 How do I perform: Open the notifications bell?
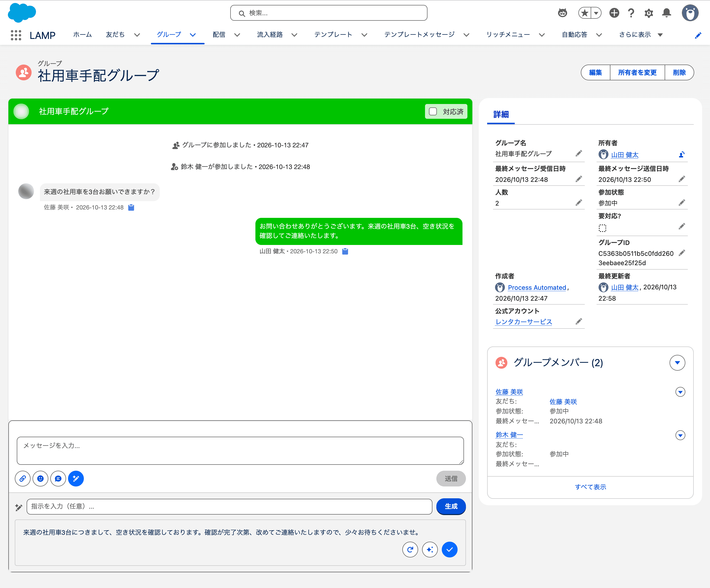coord(666,13)
